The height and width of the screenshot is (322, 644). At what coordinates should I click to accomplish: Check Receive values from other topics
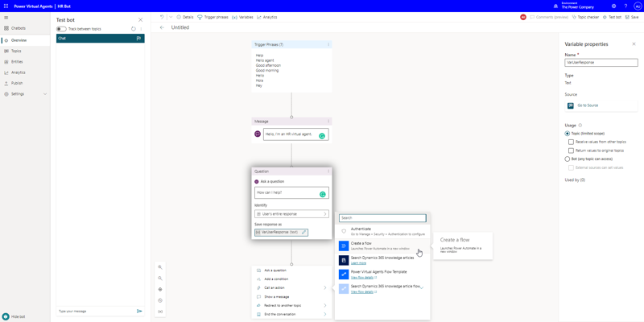(571, 142)
